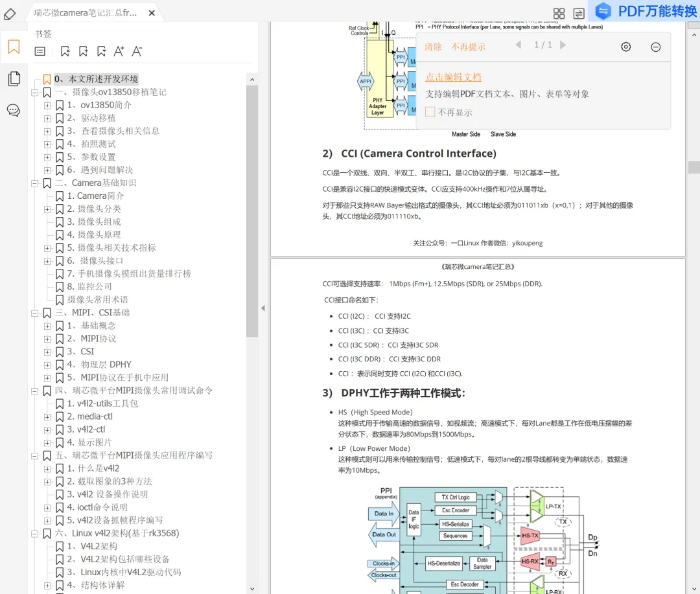700x594 pixels.
Task: Open settings gear in the tip popup
Action: (626, 47)
